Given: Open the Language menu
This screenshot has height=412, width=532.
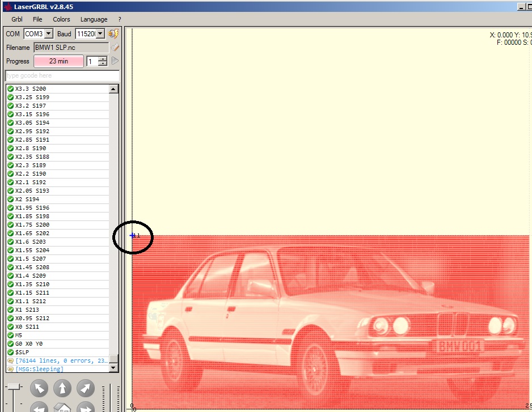Looking at the screenshot, I should coord(94,19).
